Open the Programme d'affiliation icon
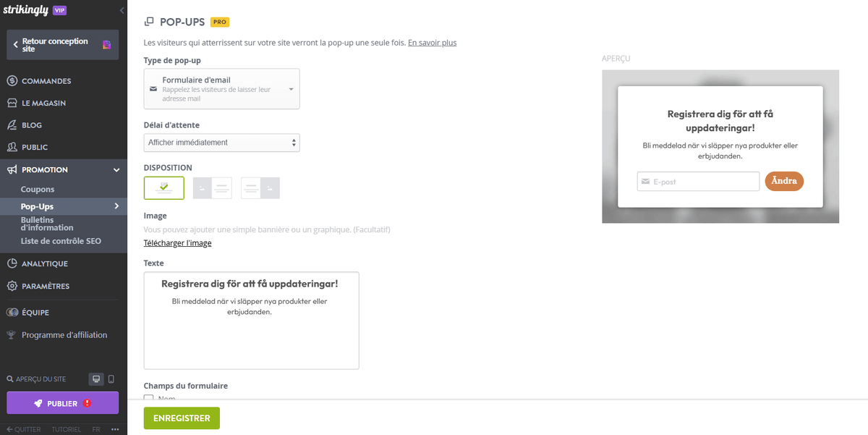Screen dimensions: 868x435 (10, 335)
